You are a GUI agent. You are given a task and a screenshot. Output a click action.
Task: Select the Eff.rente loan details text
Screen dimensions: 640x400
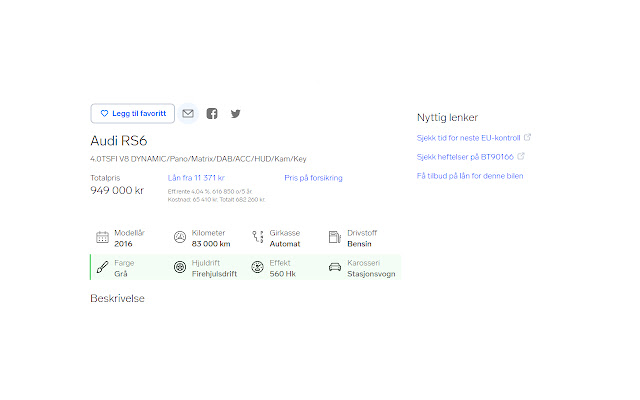(x=210, y=191)
